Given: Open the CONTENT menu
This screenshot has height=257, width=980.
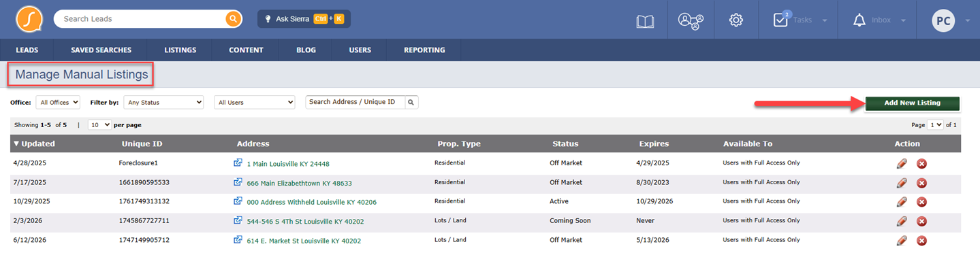Looking at the screenshot, I should (x=246, y=50).
